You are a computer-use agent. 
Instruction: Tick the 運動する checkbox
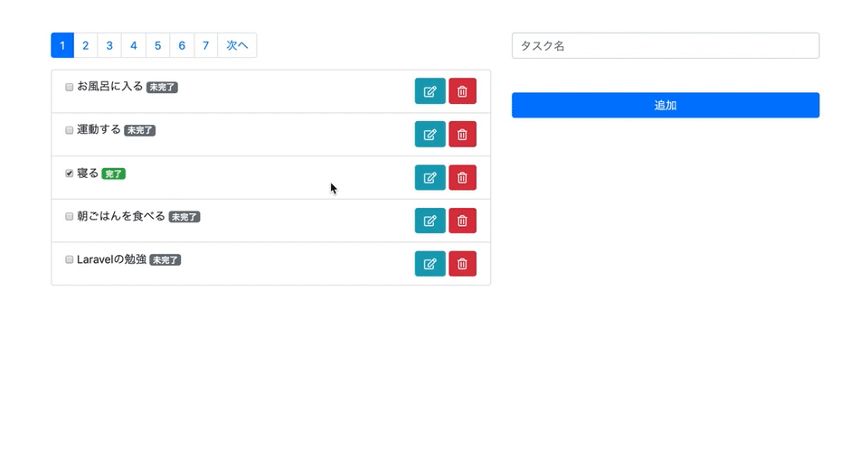click(70, 130)
